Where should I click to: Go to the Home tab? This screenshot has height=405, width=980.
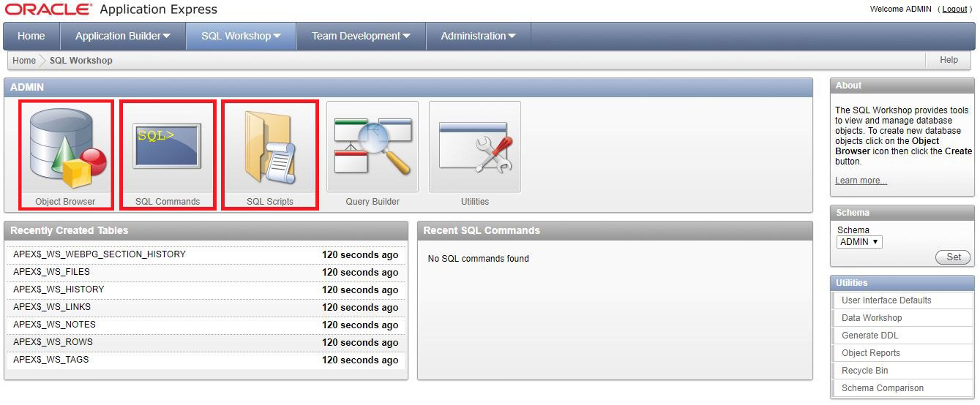click(x=31, y=36)
